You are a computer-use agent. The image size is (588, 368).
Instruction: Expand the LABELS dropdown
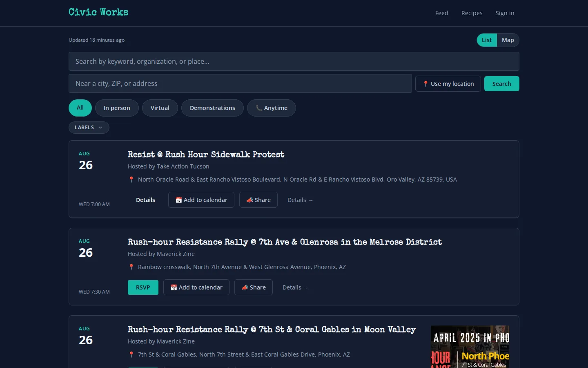point(89,128)
